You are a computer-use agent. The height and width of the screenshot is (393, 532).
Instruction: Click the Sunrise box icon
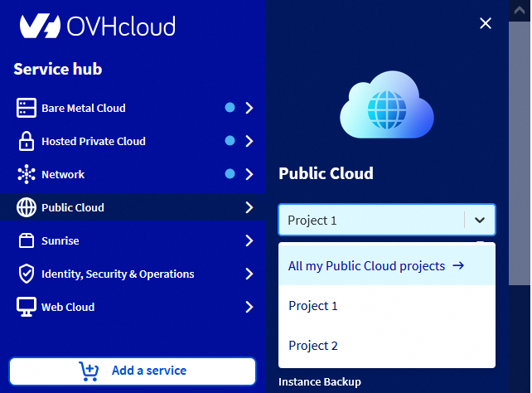point(27,240)
